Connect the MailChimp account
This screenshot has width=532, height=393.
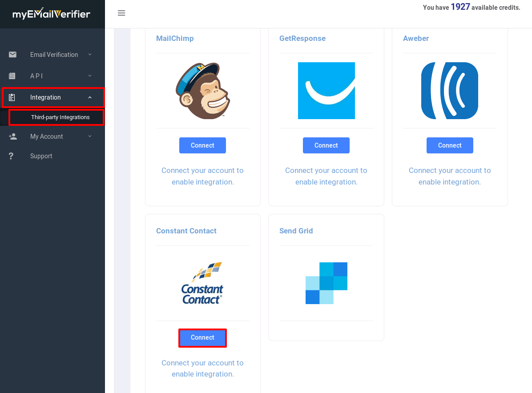pos(202,145)
